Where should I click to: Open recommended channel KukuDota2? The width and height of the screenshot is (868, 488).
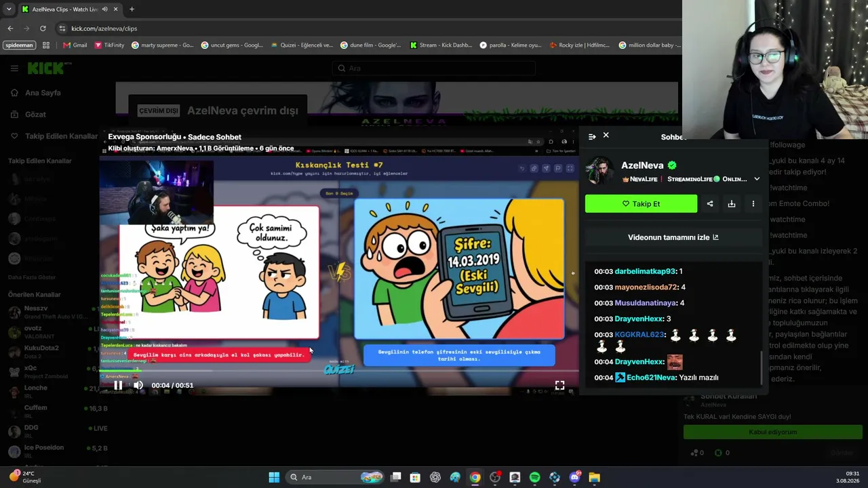50,352
